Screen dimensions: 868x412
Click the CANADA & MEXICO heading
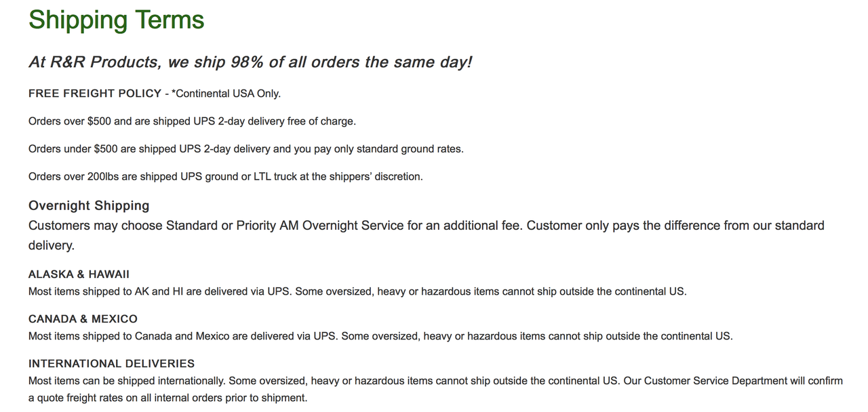click(x=83, y=319)
